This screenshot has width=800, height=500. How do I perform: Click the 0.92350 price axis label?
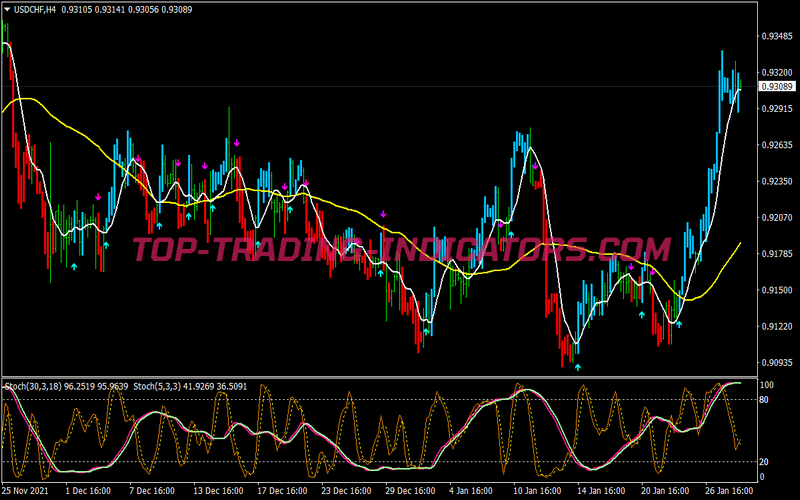point(777,181)
